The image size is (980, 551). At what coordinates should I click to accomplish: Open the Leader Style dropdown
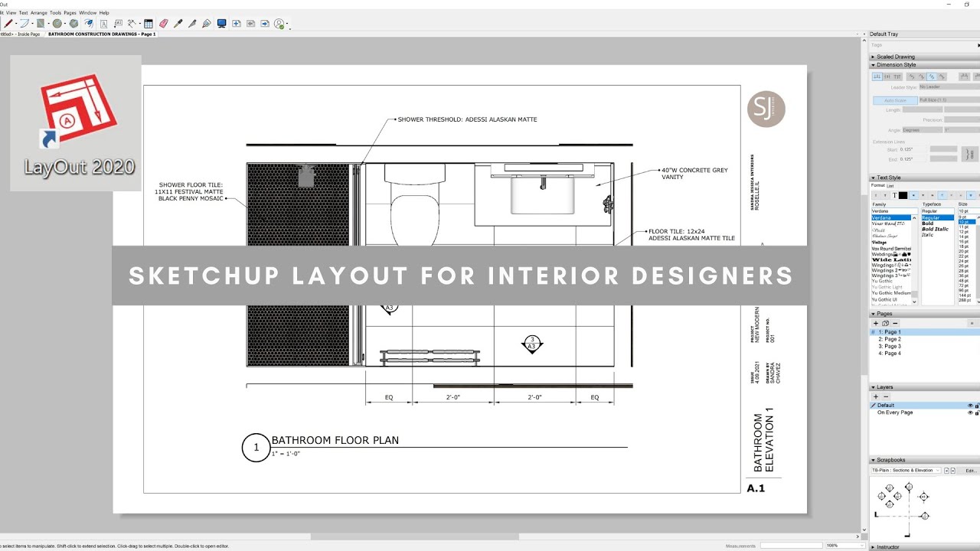[949, 86]
